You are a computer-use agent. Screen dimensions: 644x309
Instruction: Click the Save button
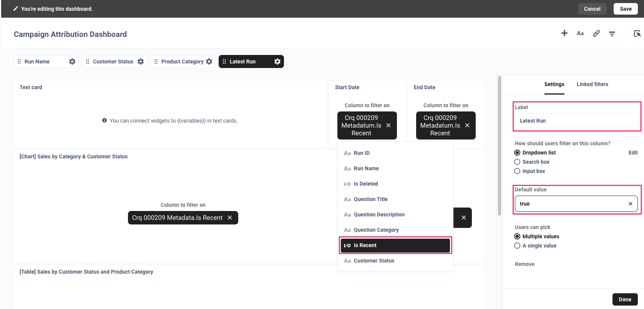[625, 9]
